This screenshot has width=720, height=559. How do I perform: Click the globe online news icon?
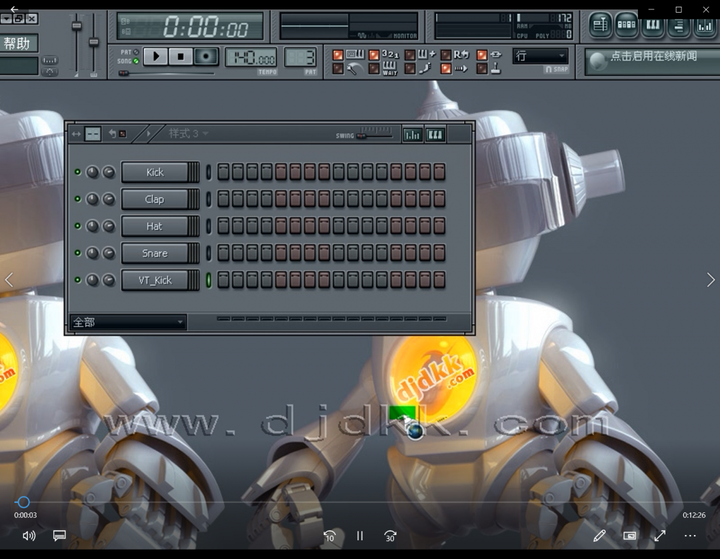597,61
